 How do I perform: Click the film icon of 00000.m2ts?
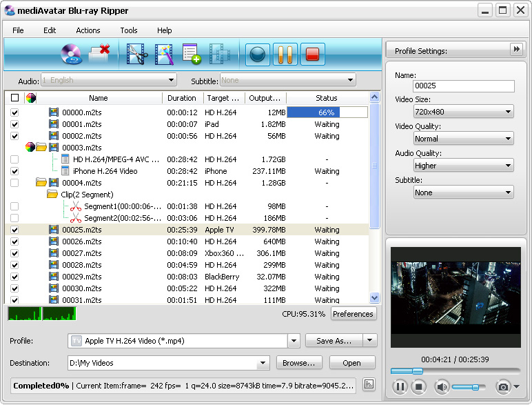pos(54,112)
